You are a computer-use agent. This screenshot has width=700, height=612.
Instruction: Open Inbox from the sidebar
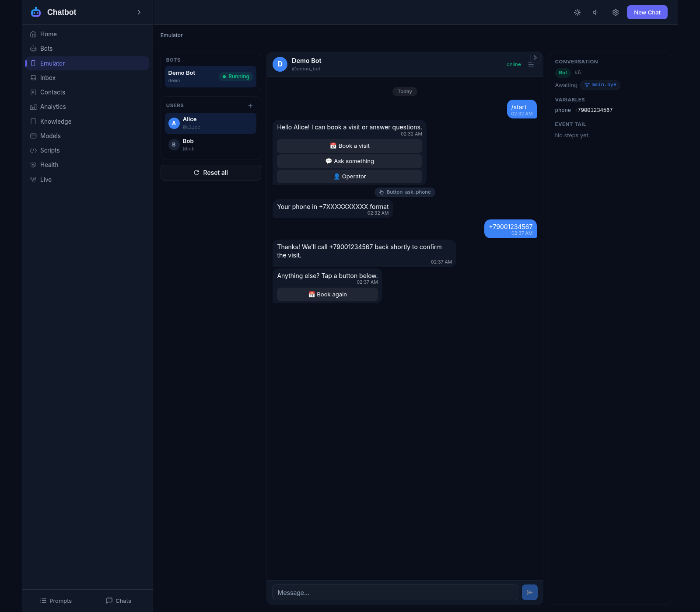[87, 78]
